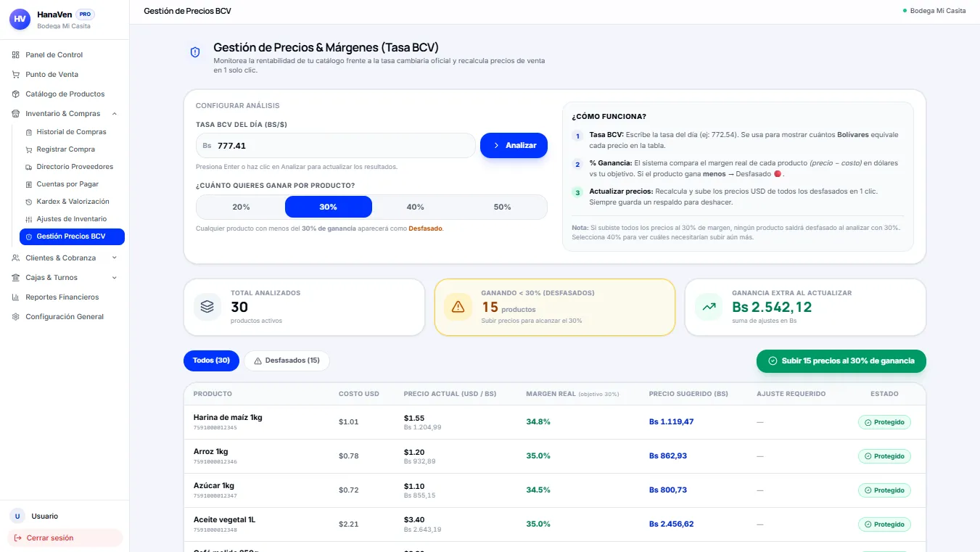This screenshot has height=552, width=980.
Task: Switch to the Desfasados (15) tab
Action: [286, 361]
